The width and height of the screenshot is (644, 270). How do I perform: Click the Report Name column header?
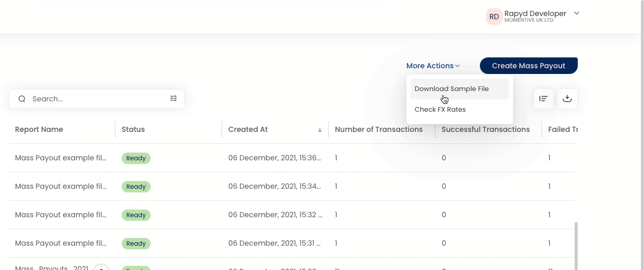[39, 129]
